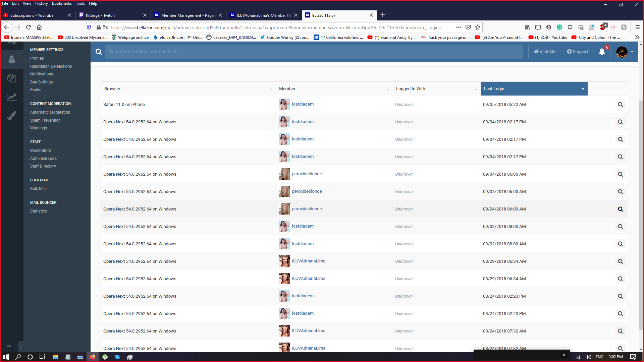This screenshot has width=644, height=362.
Task: Open the Statistics chart sidebar icon
Action: (12, 97)
